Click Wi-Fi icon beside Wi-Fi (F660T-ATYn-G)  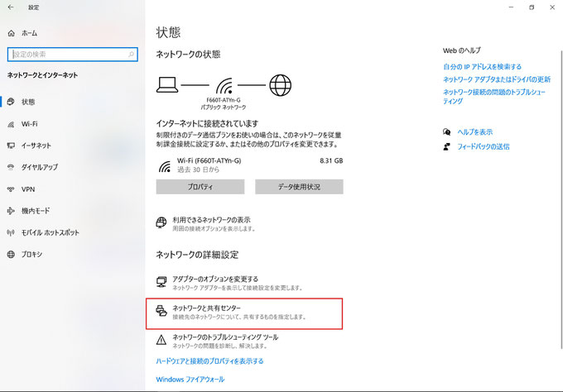(x=165, y=166)
